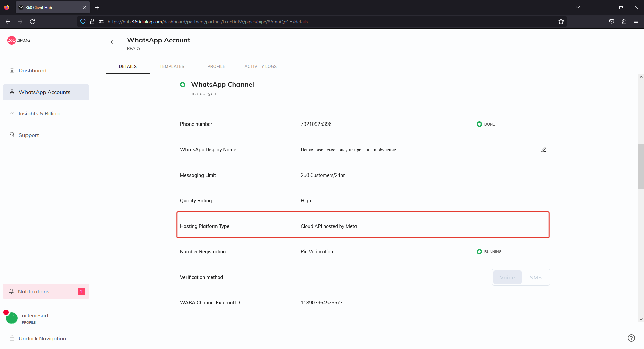Click the Notifications count badge
Viewport: 644px width, 349px height.
82,291
